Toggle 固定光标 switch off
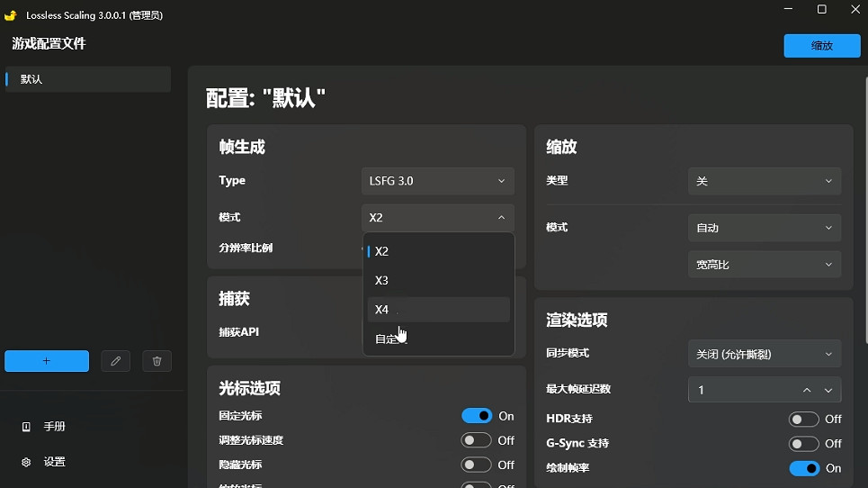 pos(477,415)
